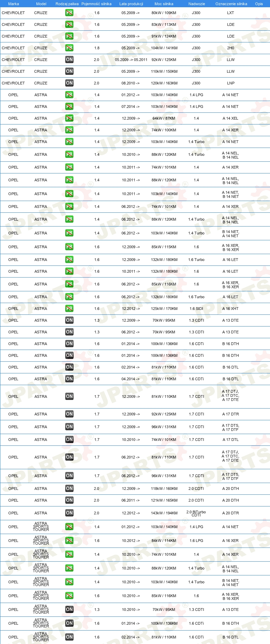270x644 pixels.
Task: Select the 05.2009 -> 05.2011 production years cell
Action: (x=131, y=60)
